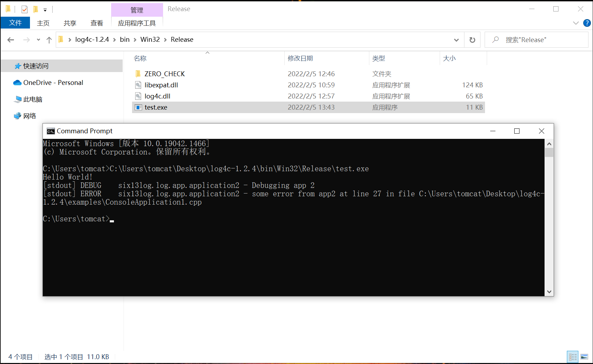Expand the address bar history dropdown
593x364 pixels.
[x=456, y=40]
